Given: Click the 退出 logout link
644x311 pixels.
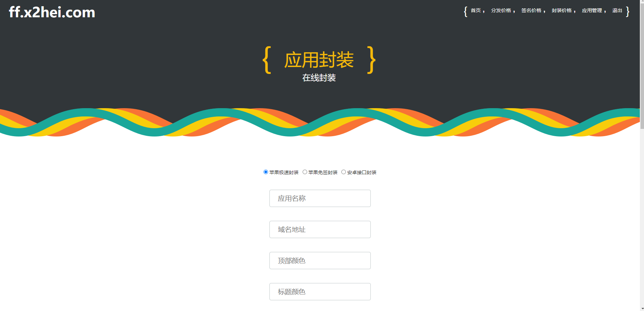Looking at the screenshot, I should (617, 11).
